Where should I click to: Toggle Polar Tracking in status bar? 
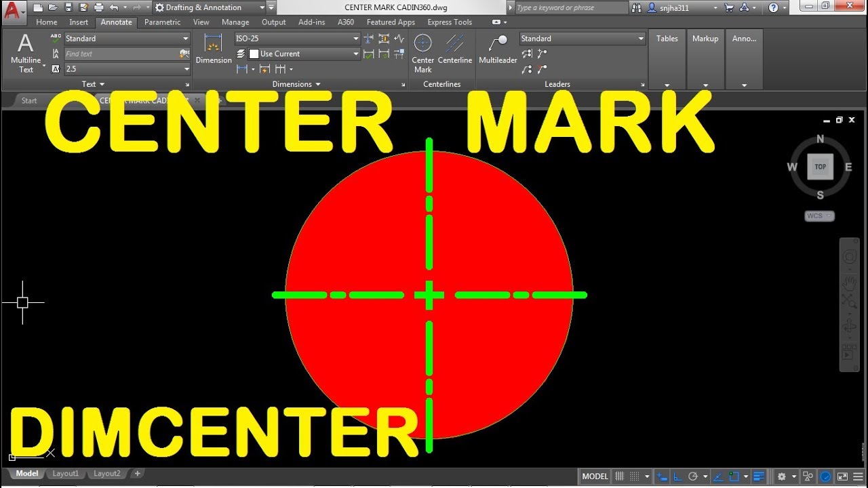pos(693,476)
